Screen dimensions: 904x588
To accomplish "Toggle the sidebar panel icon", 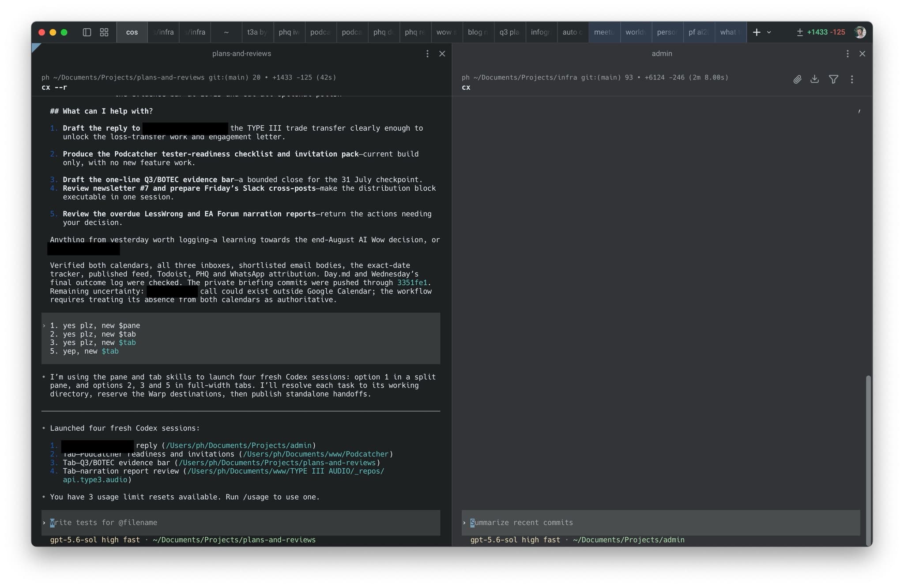I will click(87, 32).
